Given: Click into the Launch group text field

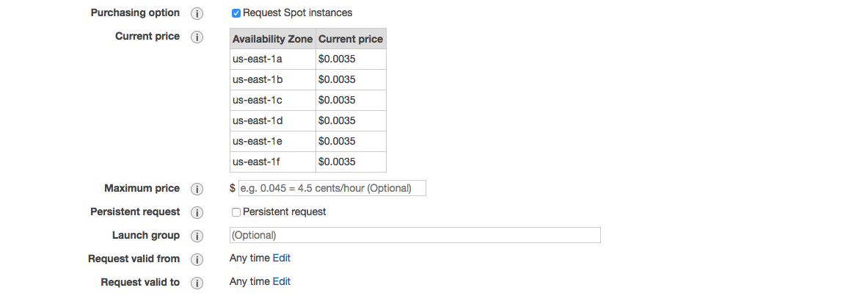Looking at the screenshot, I should (415, 236).
